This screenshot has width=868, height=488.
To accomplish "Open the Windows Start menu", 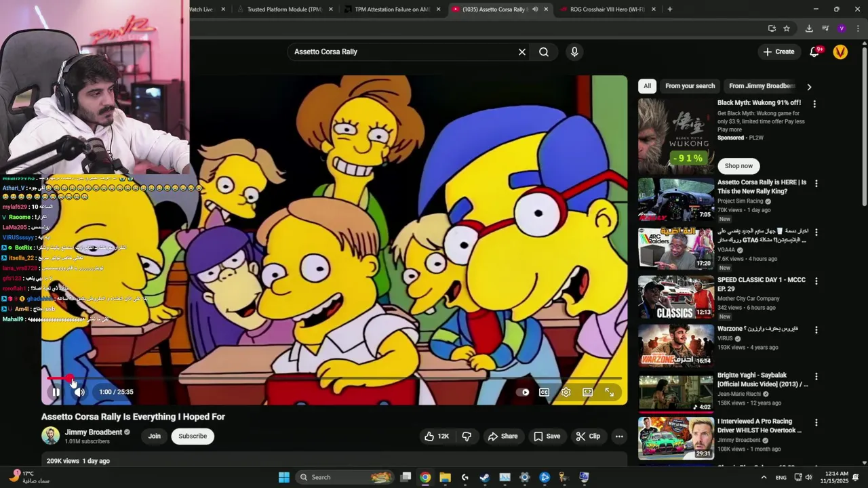I will (x=284, y=477).
